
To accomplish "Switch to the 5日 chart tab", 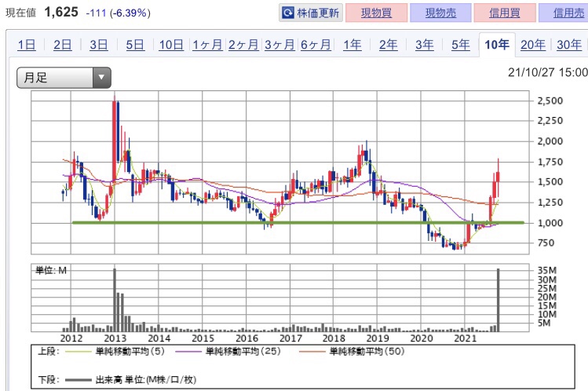I will (x=135, y=45).
